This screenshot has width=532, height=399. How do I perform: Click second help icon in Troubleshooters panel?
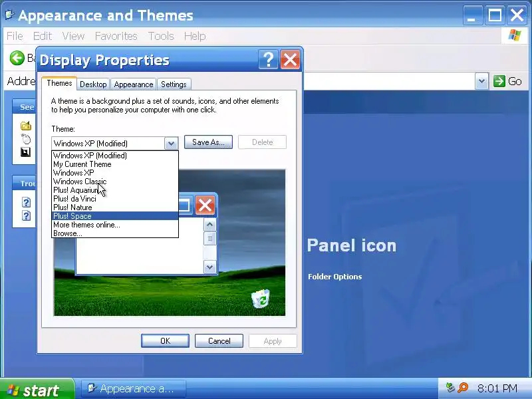(26, 215)
